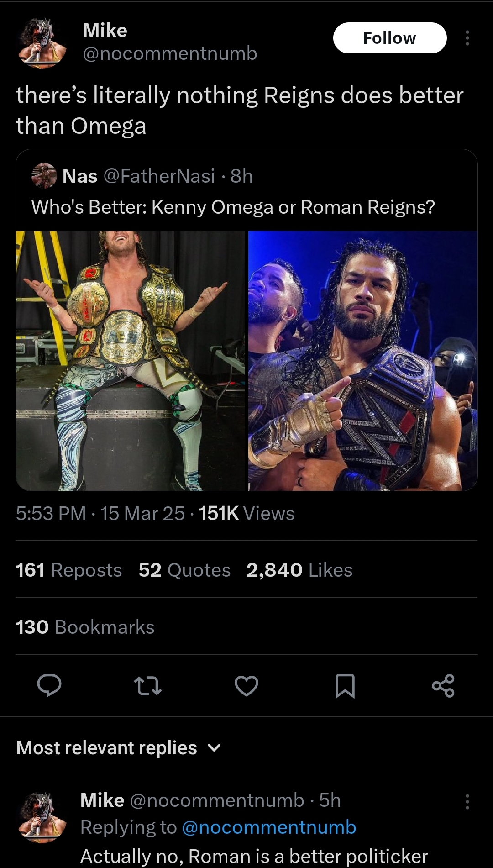
Task: View the 161 Reposts list
Action: (69, 570)
